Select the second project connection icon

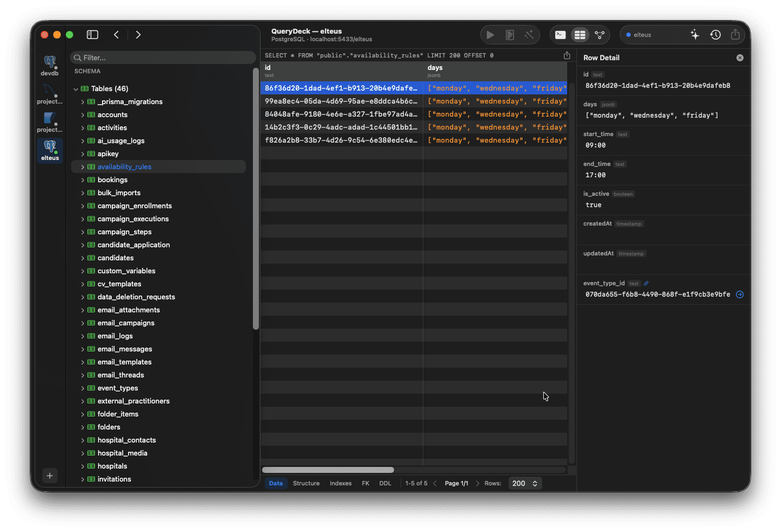[x=49, y=123]
